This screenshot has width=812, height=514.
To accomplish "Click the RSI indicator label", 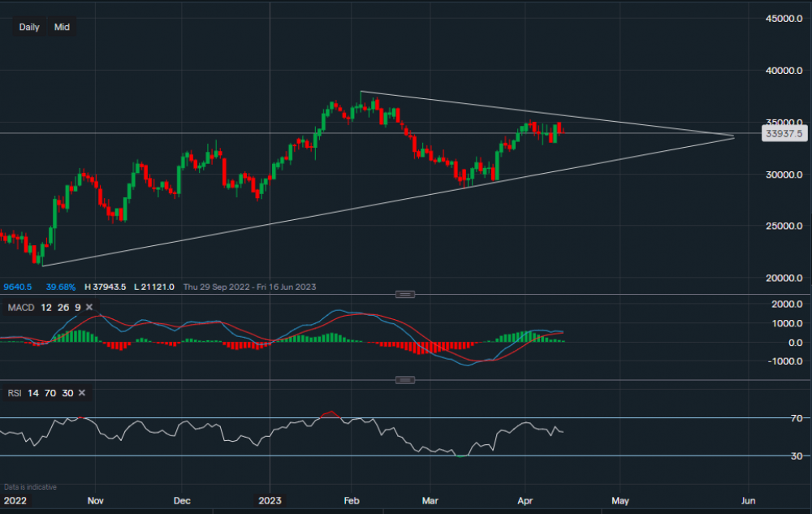I will 14,393.
